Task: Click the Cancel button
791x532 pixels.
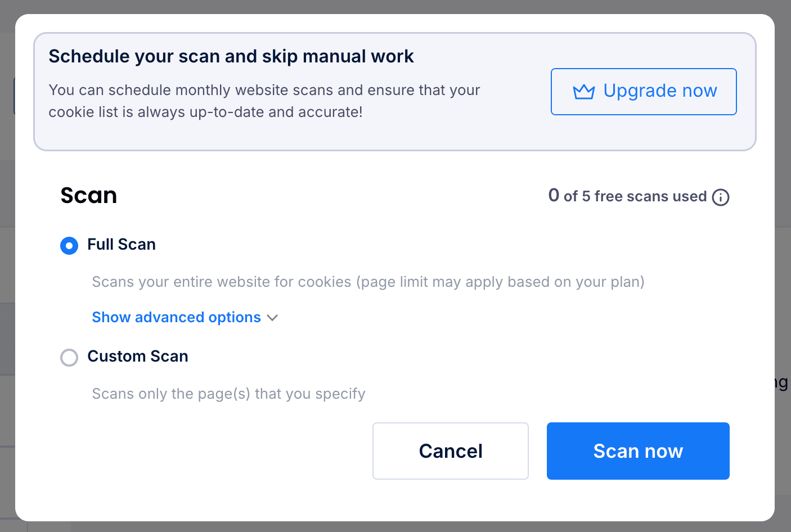Action: click(451, 451)
